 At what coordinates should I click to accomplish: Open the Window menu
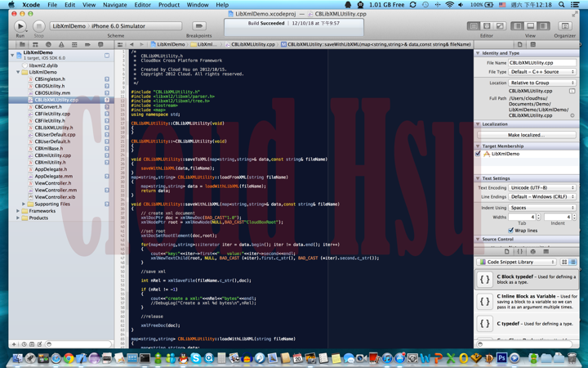point(198,5)
